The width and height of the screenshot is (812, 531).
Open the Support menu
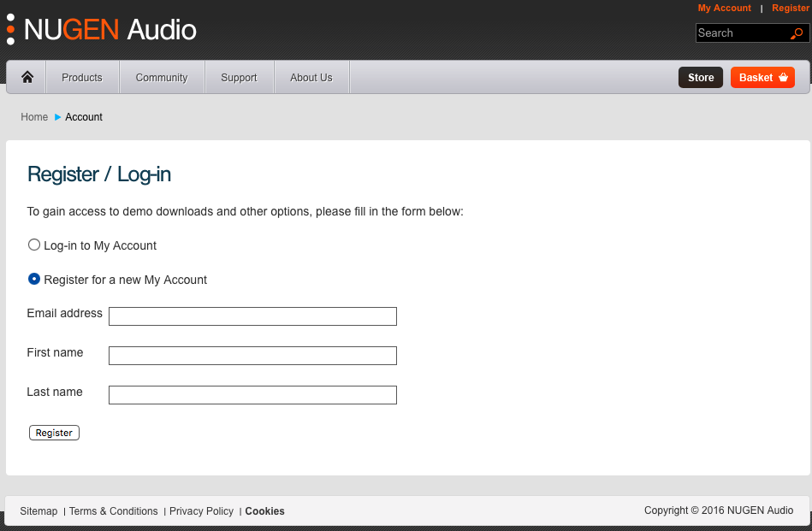(239, 77)
